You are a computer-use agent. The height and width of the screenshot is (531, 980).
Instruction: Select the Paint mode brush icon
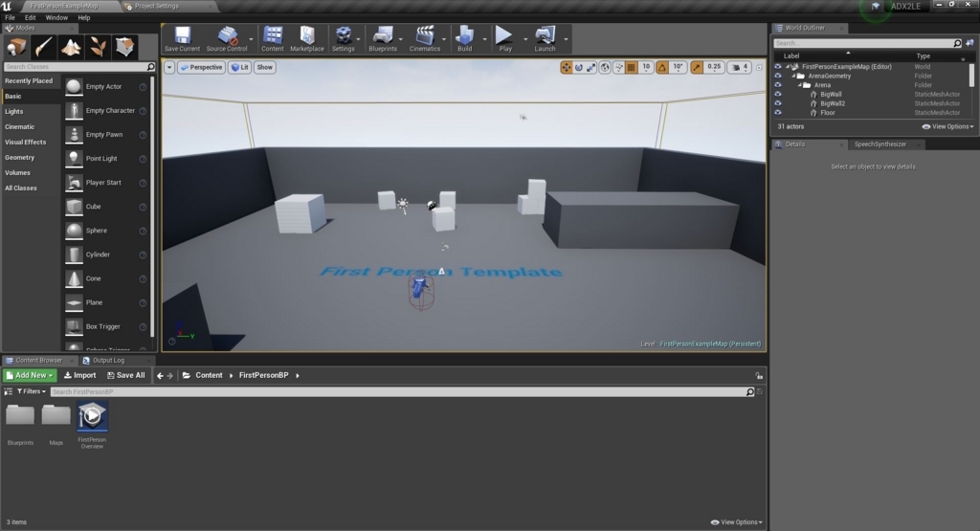[x=44, y=47]
